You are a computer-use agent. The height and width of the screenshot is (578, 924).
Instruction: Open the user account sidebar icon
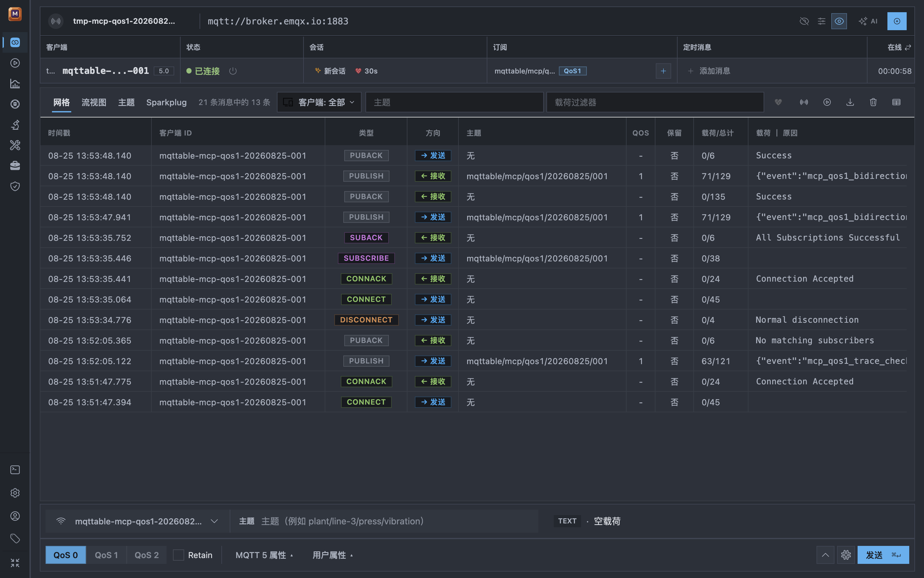click(x=15, y=516)
